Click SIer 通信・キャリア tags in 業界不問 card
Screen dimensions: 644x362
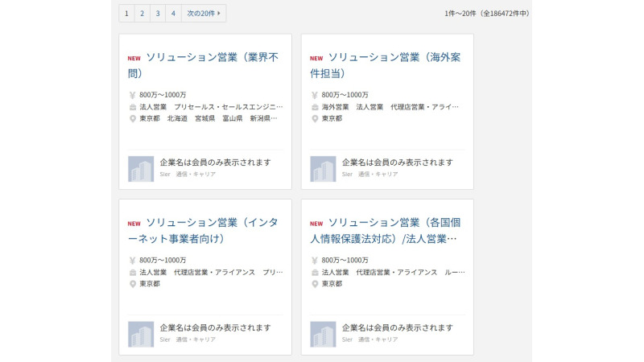click(188, 174)
